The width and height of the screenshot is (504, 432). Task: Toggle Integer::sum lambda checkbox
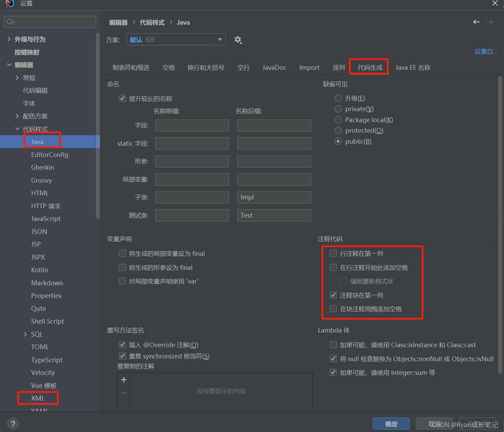pos(333,372)
